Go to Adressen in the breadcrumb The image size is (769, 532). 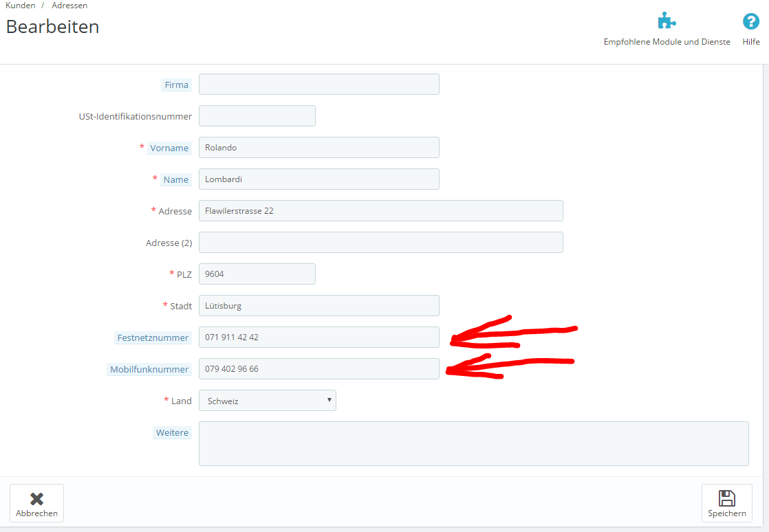click(x=69, y=5)
